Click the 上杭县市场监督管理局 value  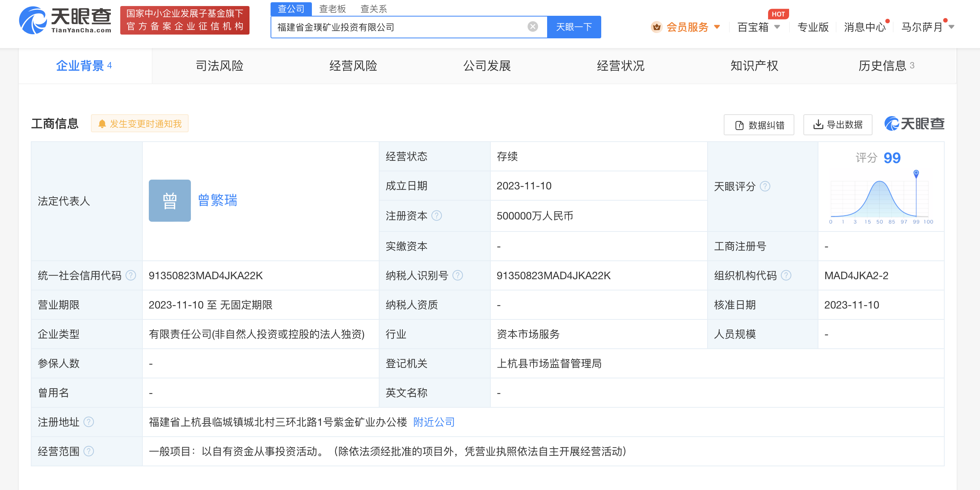tap(549, 363)
